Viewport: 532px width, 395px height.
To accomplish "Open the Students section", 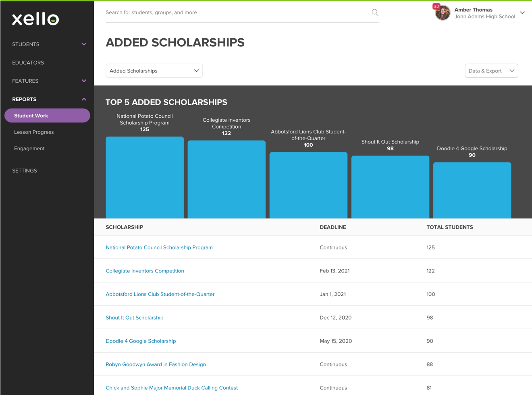I will click(x=26, y=44).
